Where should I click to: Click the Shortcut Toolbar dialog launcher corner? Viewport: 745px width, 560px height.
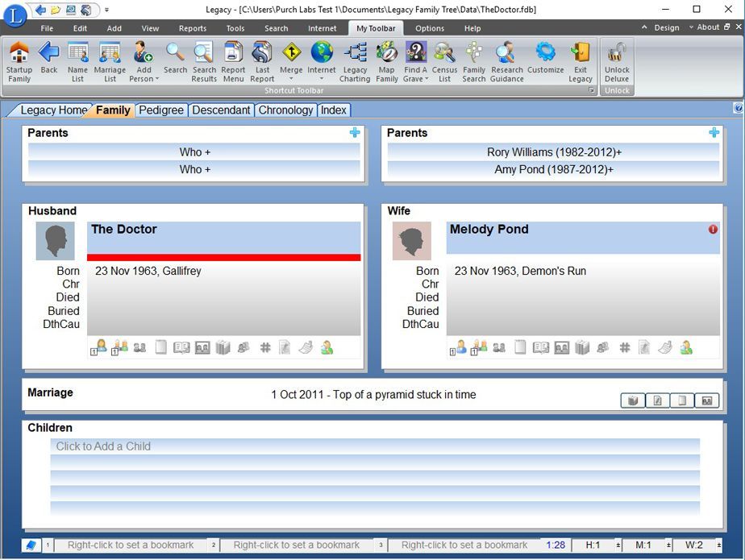(x=592, y=90)
